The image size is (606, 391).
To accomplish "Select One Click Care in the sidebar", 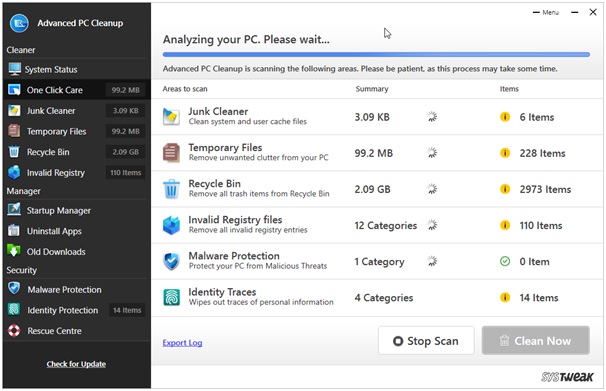I will click(77, 90).
